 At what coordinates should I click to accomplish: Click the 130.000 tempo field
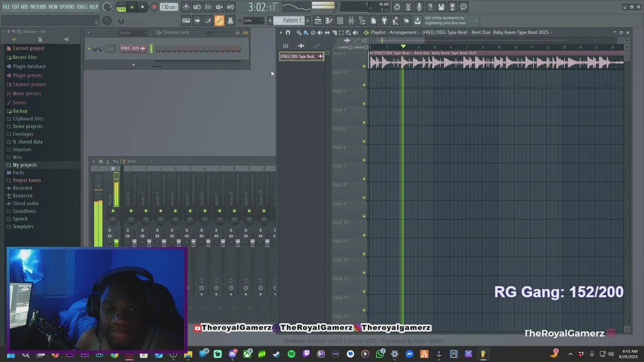point(169,7)
